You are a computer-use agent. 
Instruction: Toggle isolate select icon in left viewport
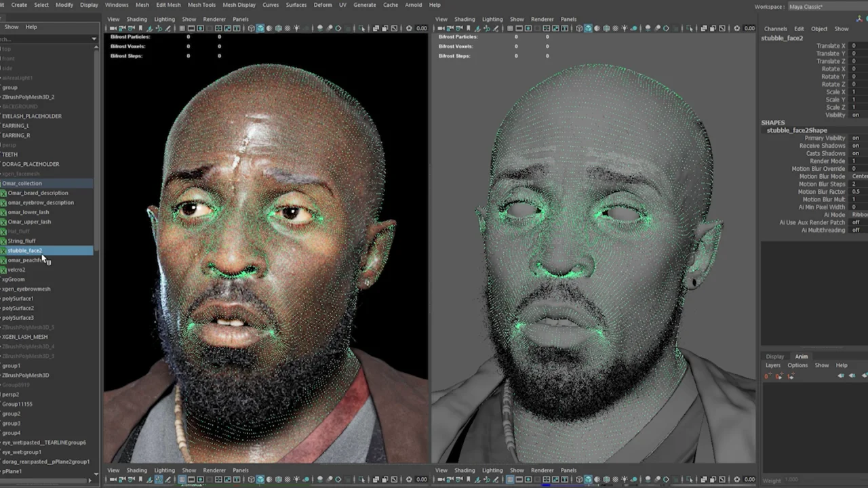[x=361, y=28]
